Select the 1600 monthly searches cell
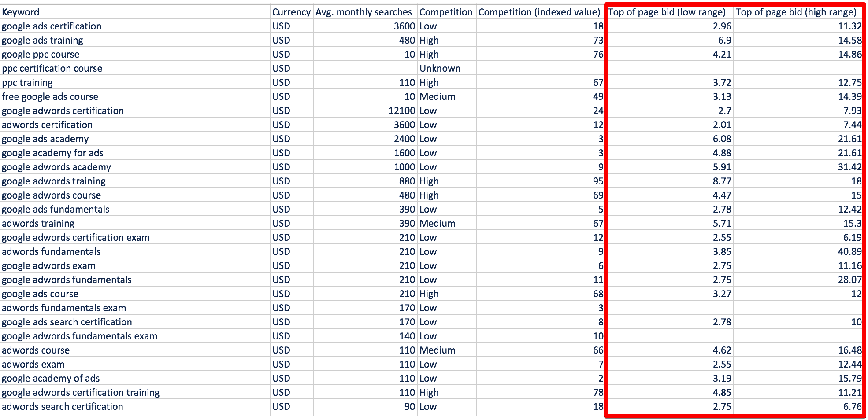Viewport: 868px width, 420px height. pyautogui.click(x=365, y=153)
